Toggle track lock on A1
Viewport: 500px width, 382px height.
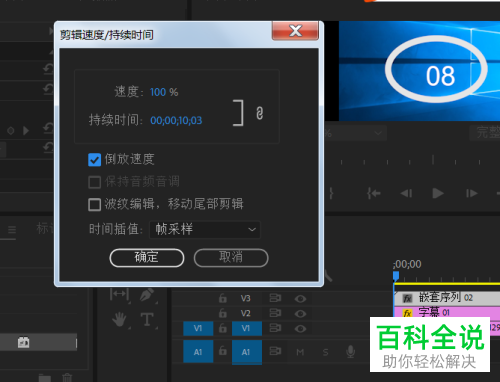tap(223, 351)
